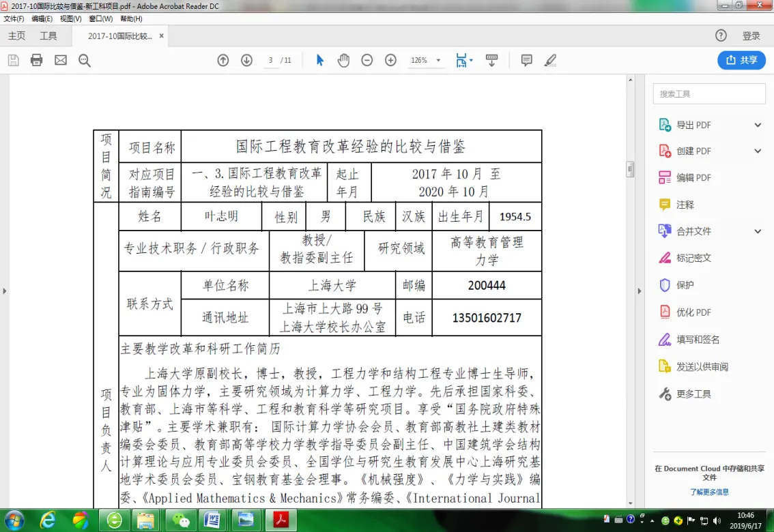Click the Save file icon

(14, 60)
